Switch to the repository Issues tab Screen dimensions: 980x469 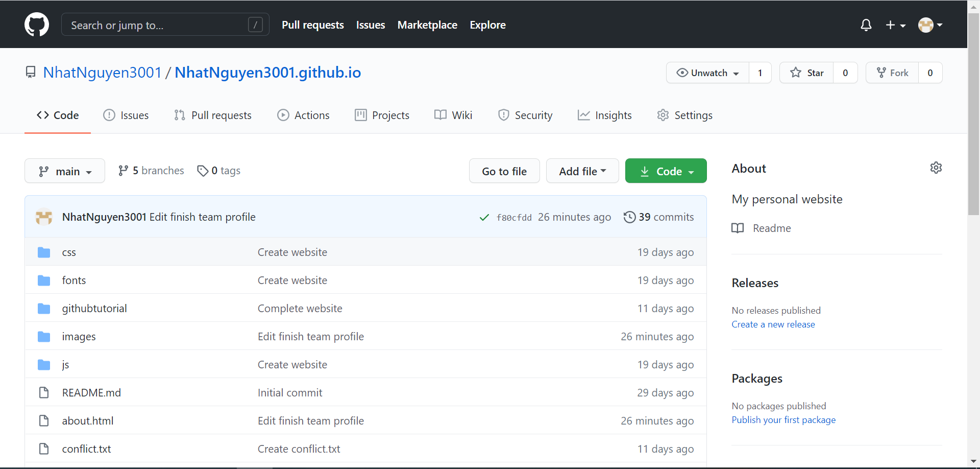[x=126, y=115]
